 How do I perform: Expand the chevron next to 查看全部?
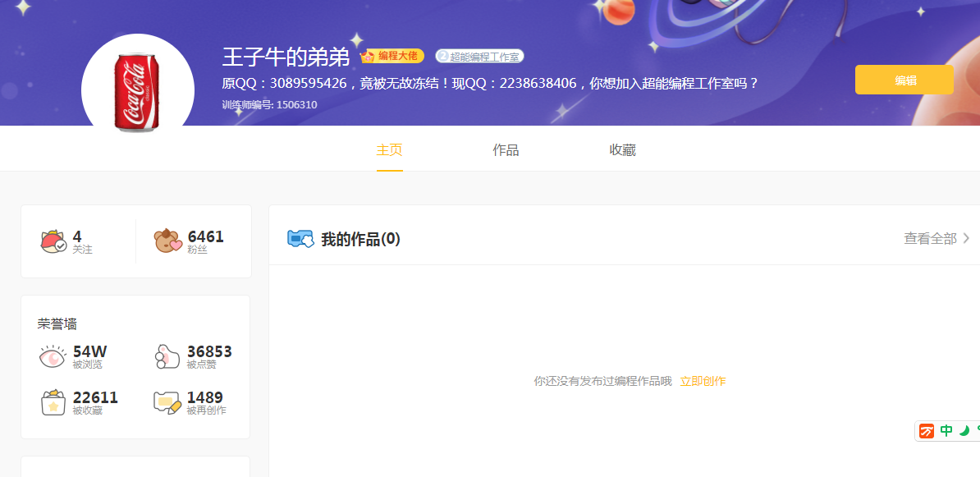click(x=965, y=238)
